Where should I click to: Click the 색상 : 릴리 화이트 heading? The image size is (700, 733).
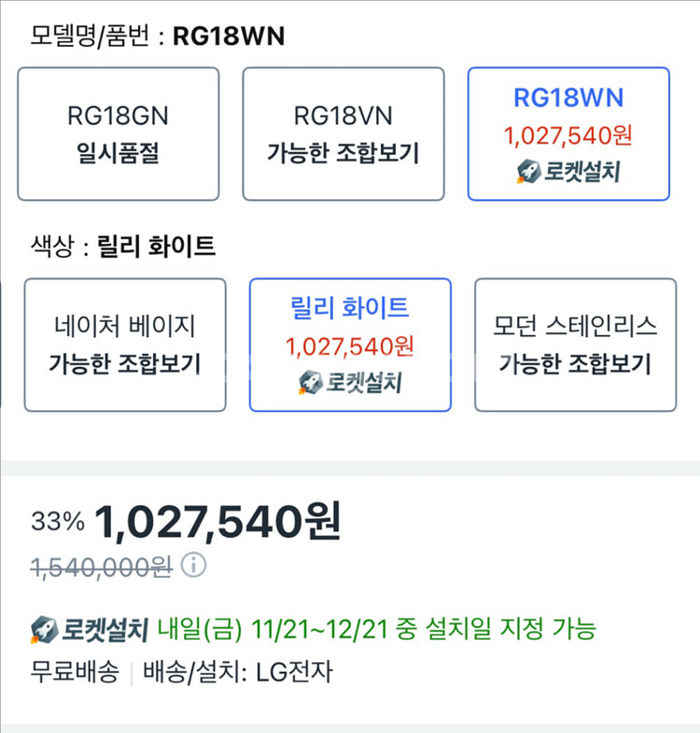(122, 247)
